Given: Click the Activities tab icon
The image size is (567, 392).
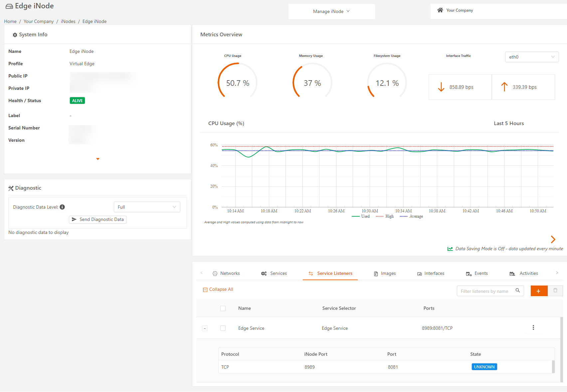Looking at the screenshot, I should (512, 274).
